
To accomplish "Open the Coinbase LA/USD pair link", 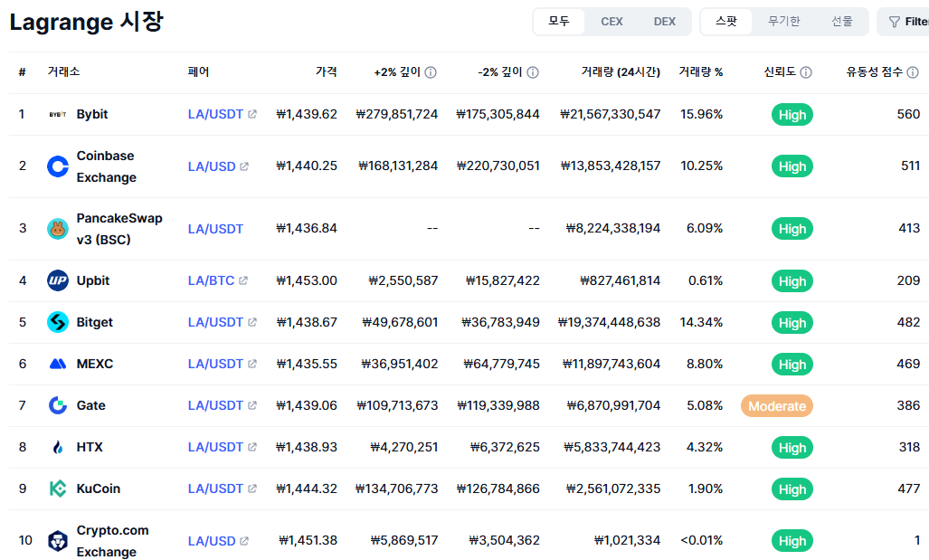I will (212, 166).
